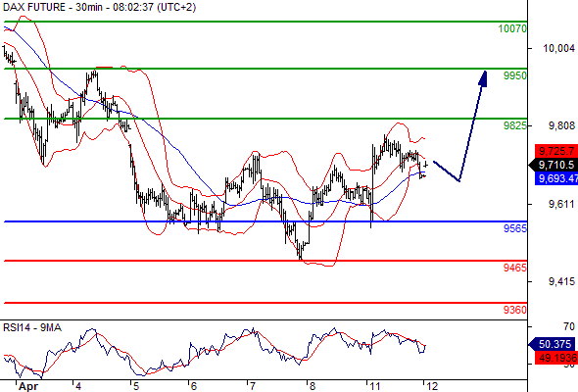Click the current price 9,710.5 marker
The height and width of the screenshot is (392, 578).
[x=554, y=165]
